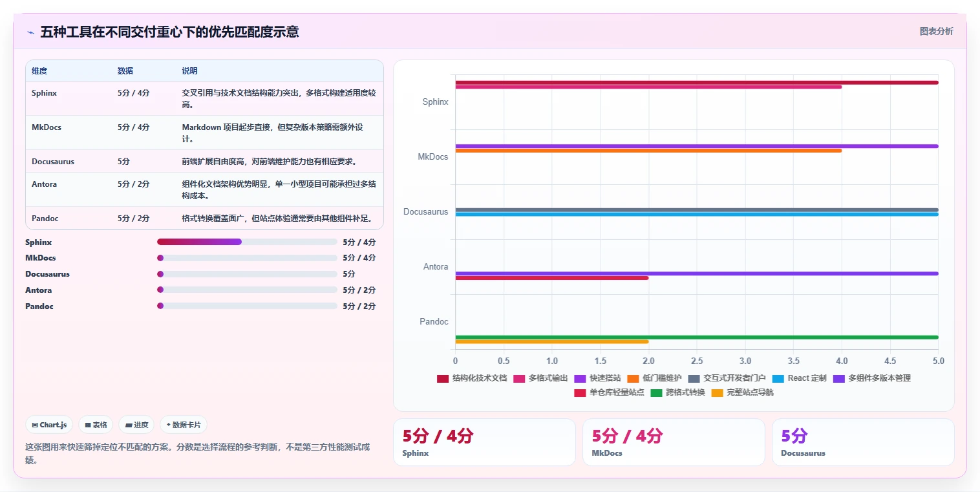Screen dimensions: 980x492
Task: Click the header icon beside the chart title
Action: 30,32
